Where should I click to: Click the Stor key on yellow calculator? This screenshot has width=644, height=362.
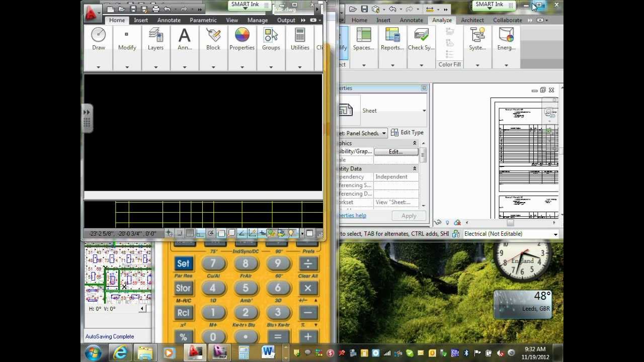pos(183,288)
